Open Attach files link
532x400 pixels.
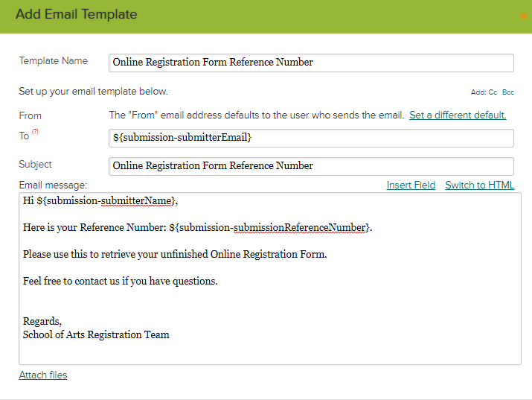coord(43,375)
